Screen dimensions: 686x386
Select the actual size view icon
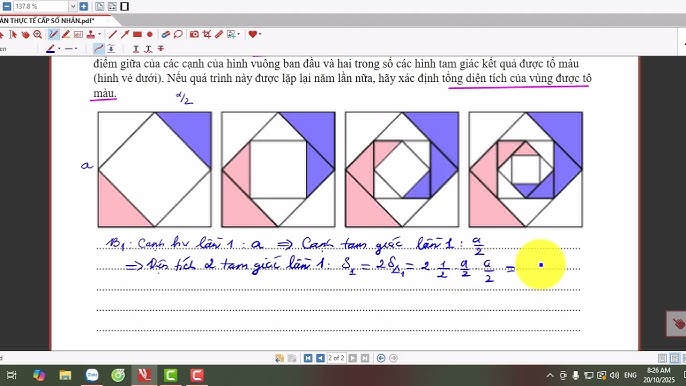(125, 7)
